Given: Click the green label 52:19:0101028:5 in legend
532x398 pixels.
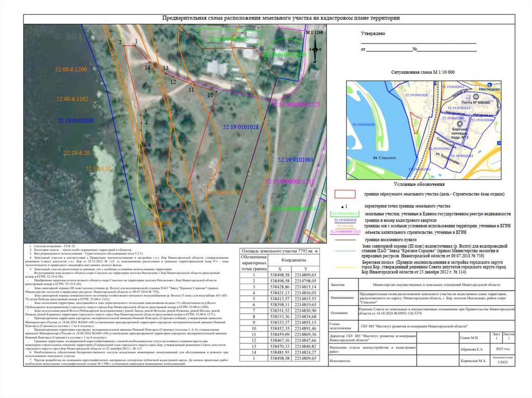Looking at the screenshot, I should 345,214.
